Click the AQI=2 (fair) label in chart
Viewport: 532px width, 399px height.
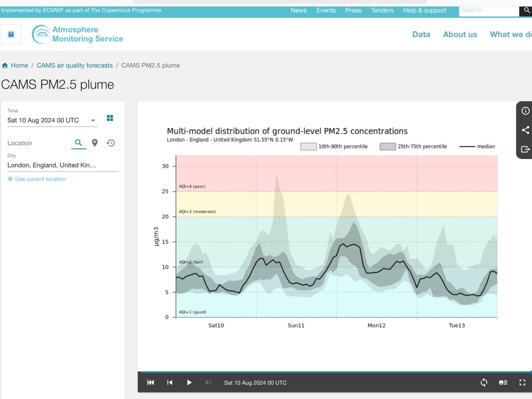tap(191, 262)
